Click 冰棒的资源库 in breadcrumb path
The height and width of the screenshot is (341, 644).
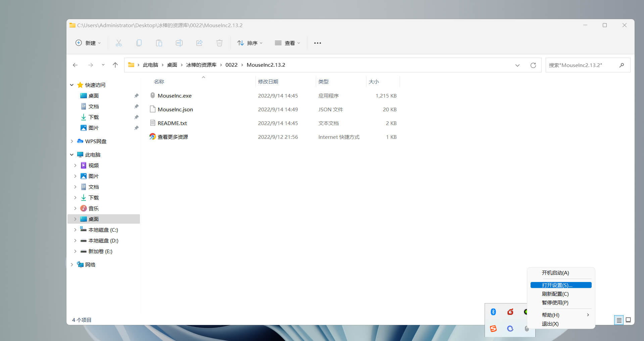[x=201, y=65]
